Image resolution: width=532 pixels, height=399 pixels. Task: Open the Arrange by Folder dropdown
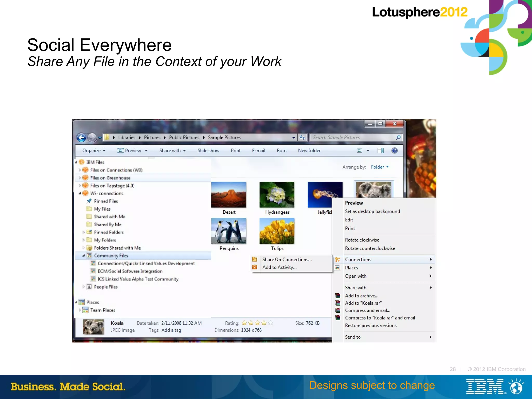pyautogui.click(x=380, y=167)
